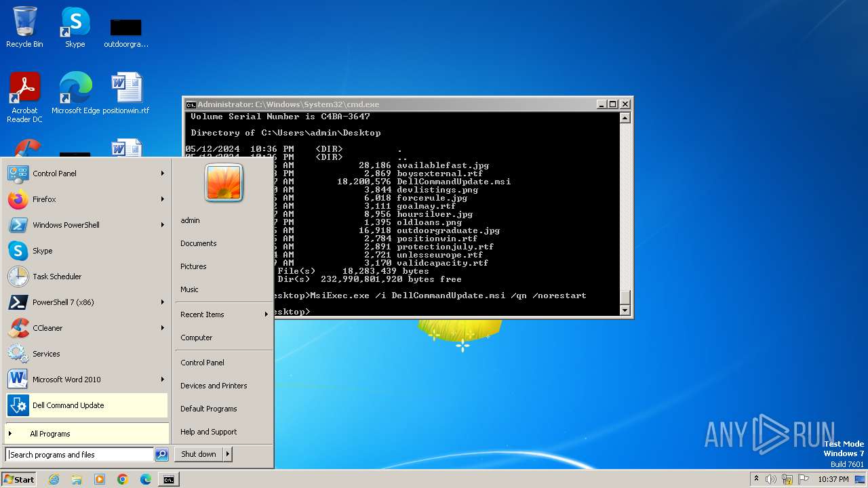Click the user account picture in Start menu
This screenshot has height=488, width=868.
pos(224,182)
